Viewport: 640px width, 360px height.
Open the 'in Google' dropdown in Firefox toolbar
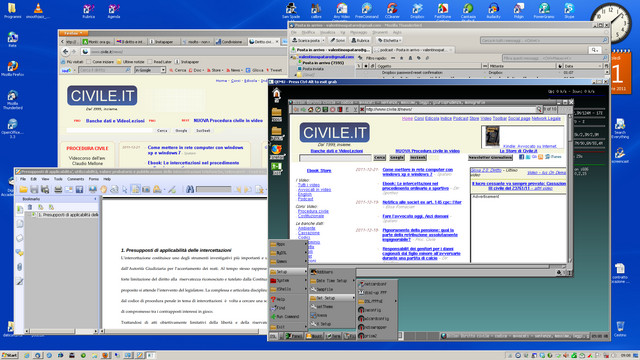point(150,70)
